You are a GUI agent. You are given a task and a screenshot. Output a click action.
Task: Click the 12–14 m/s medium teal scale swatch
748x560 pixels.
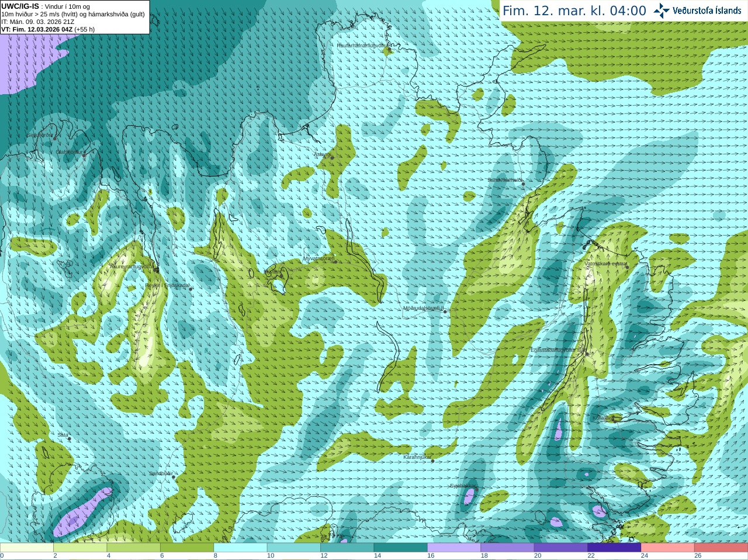(x=347, y=548)
